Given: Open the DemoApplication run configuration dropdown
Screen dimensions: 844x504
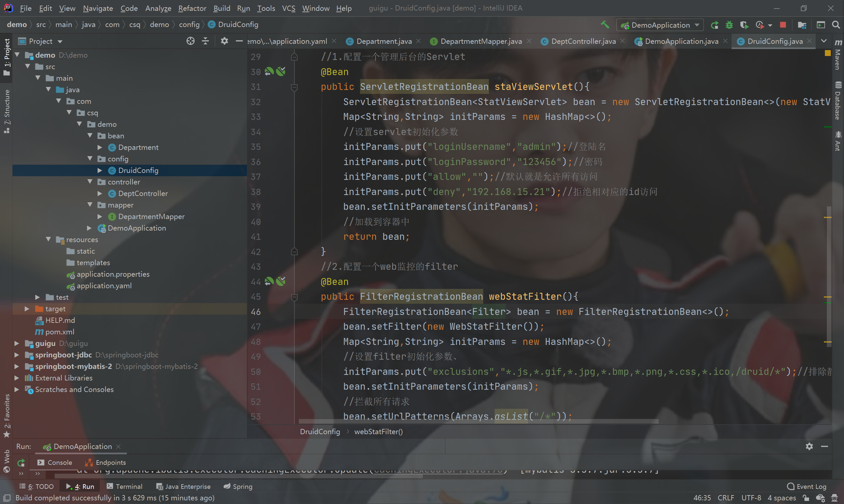Looking at the screenshot, I should click(660, 25).
